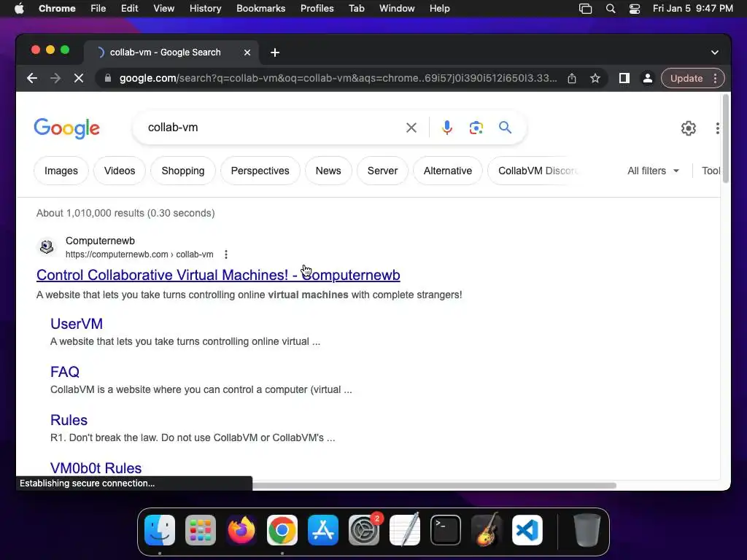Clear the search box text
The image size is (747, 560).
tap(411, 128)
